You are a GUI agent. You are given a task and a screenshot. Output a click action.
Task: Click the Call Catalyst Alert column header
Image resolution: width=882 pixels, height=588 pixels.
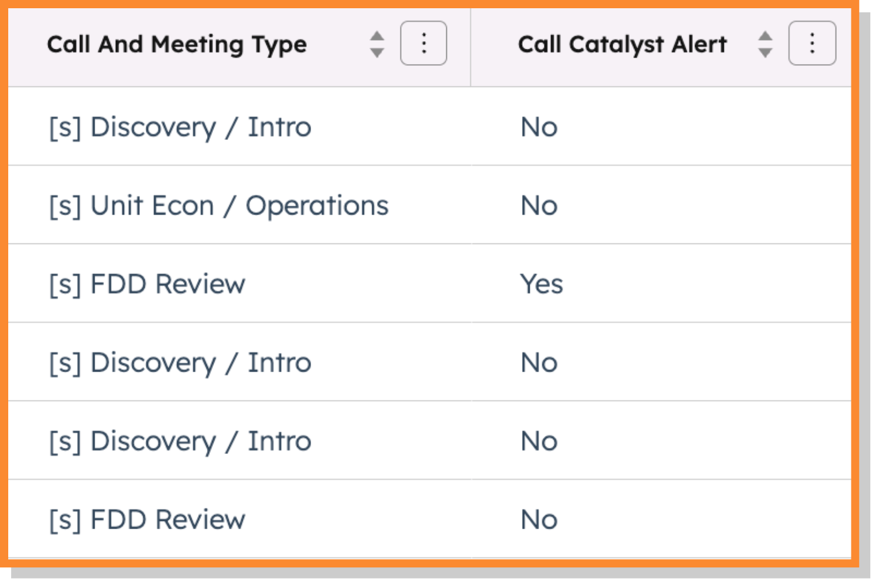click(623, 43)
